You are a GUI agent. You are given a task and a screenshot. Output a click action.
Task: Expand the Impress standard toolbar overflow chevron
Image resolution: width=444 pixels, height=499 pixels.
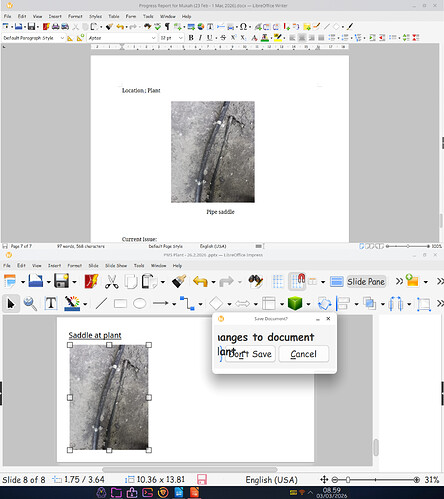pos(399,282)
